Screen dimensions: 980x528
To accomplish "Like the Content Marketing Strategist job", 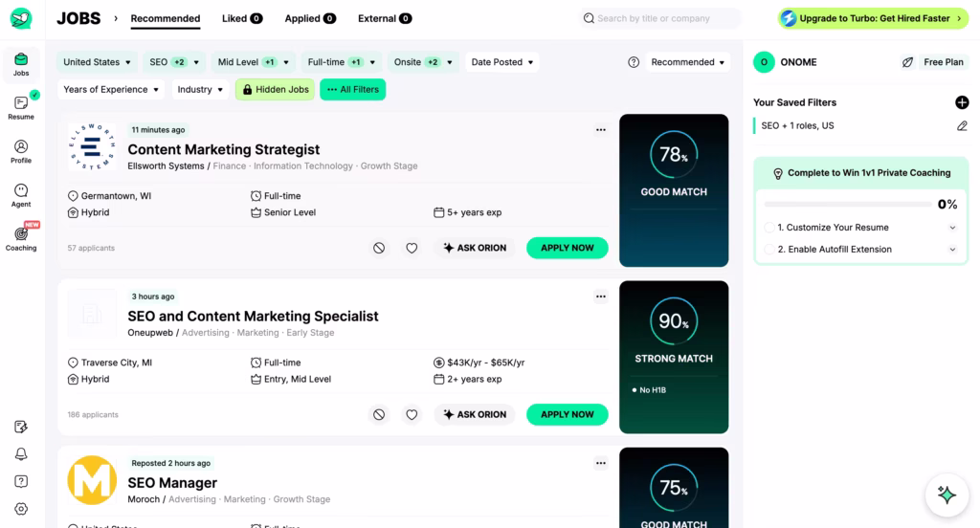I will 412,248.
